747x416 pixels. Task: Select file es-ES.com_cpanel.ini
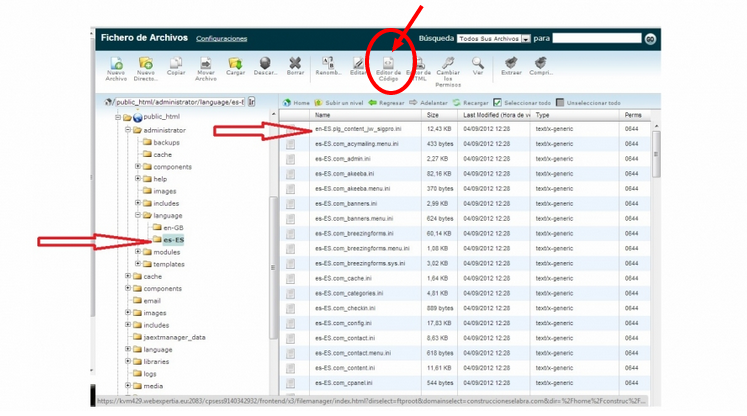344,383
